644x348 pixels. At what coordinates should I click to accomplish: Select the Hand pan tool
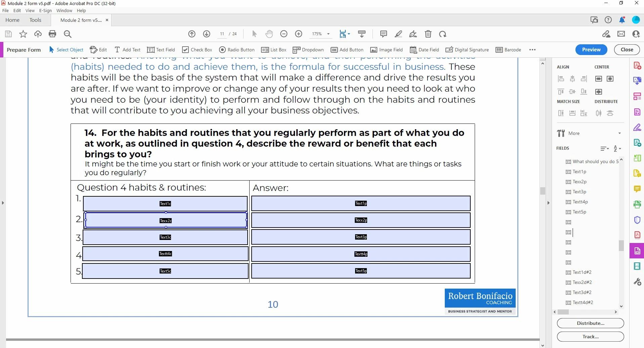tap(269, 34)
